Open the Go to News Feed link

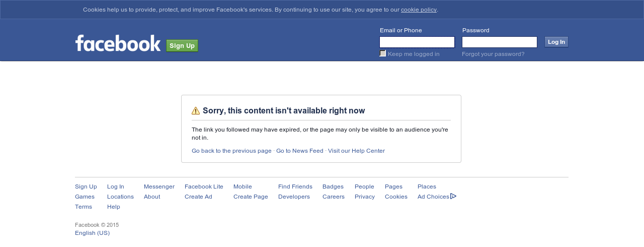pos(300,151)
